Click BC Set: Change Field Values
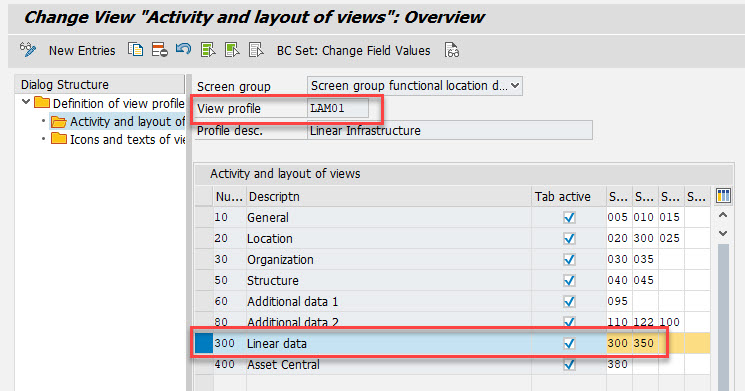Screen dimensions: 745x391 click(353, 50)
